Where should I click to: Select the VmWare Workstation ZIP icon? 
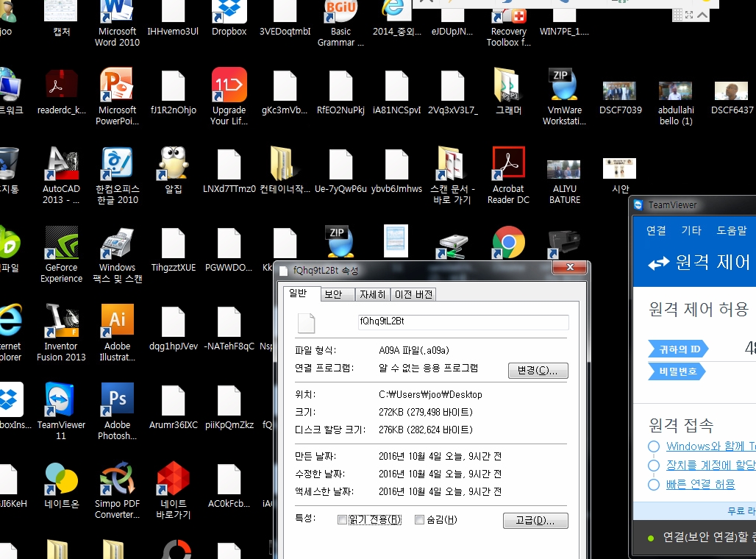(564, 85)
